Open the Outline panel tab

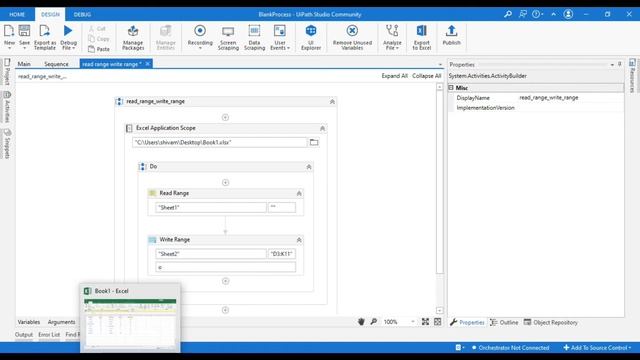click(x=504, y=322)
